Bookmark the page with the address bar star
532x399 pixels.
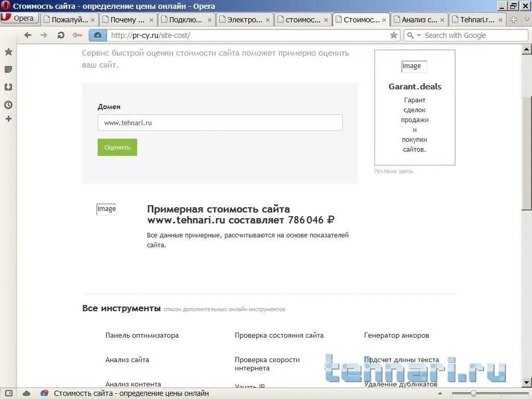(394, 35)
